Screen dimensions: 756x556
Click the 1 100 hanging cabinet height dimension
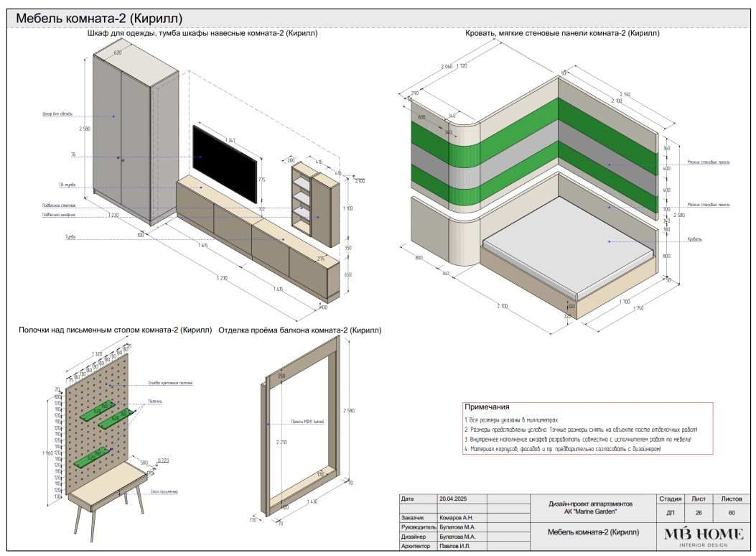348,208
